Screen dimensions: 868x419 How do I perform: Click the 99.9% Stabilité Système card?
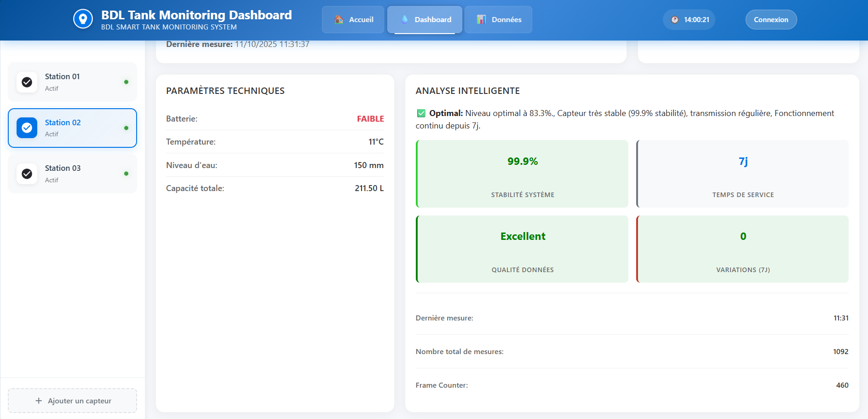[x=523, y=174]
